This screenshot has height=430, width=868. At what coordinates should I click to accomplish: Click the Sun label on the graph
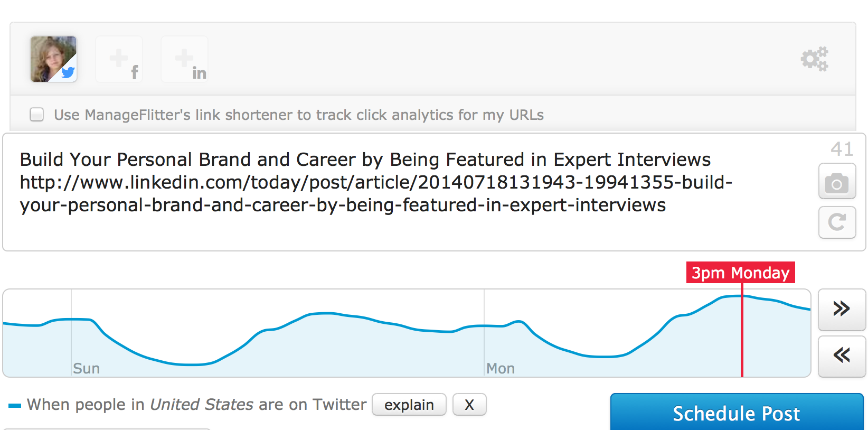point(86,368)
